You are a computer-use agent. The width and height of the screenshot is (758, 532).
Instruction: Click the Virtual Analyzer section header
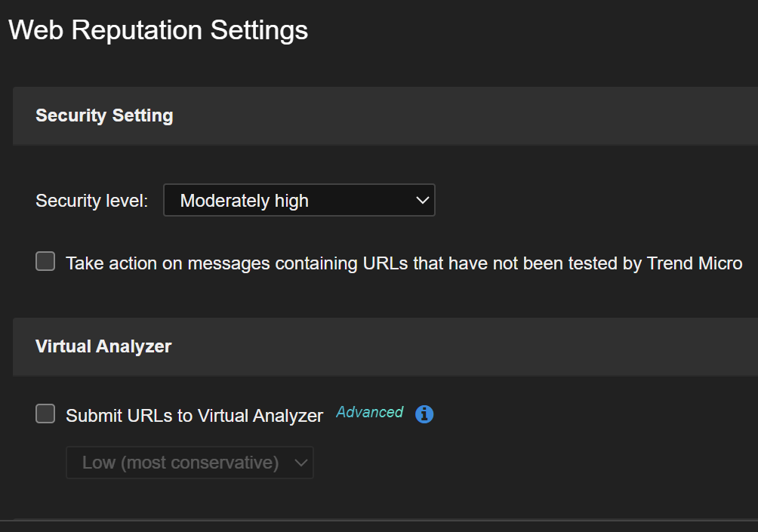[103, 346]
